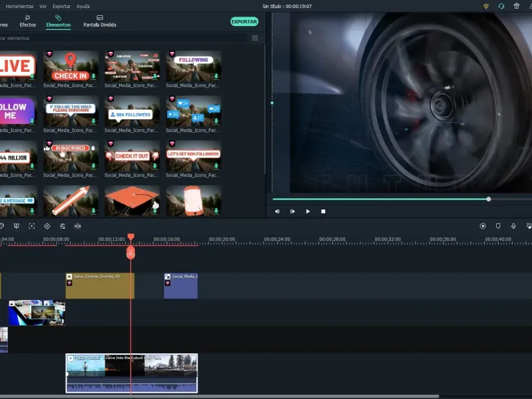Download the FOLLOWING element via green arrow
This screenshot has height=399, width=532.
tap(216, 76)
